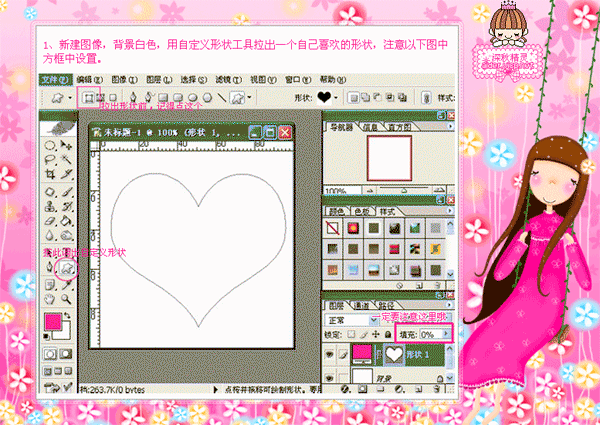Screen dimensions: 600x425
Task: Enable Fill Pixels mode in options bar
Action: click(113, 98)
